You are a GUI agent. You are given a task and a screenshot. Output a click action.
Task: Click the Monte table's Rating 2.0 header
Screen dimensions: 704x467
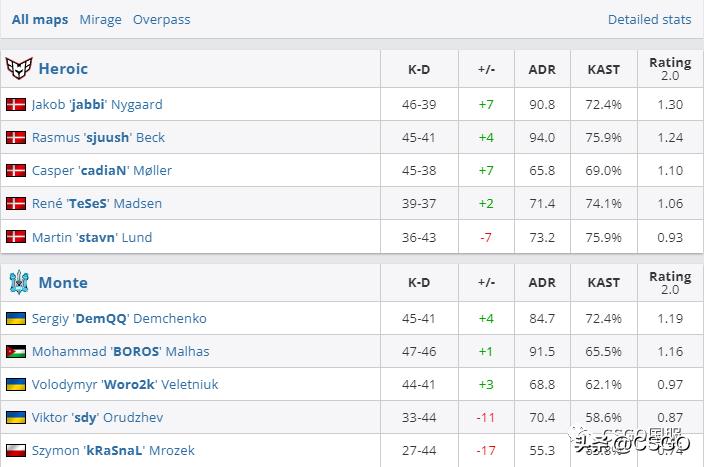pos(669,283)
